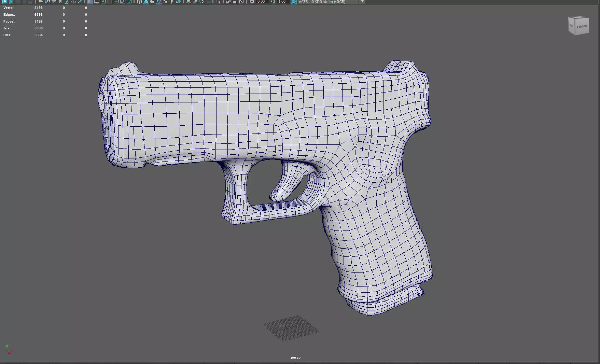Screen dimensions: 600x364
Task: Click the Isolate Select icon
Action: 219,2
